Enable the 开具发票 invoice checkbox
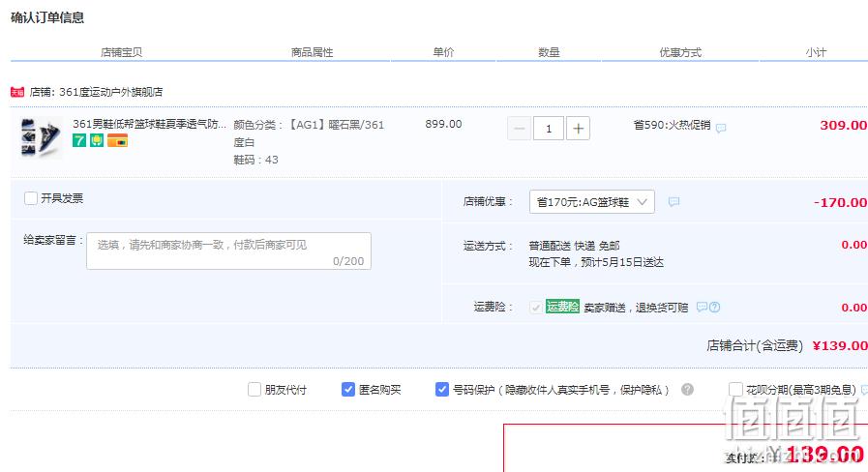Image resolution: width=868 pixels, height=472 pixels. [x=31, y=198]
